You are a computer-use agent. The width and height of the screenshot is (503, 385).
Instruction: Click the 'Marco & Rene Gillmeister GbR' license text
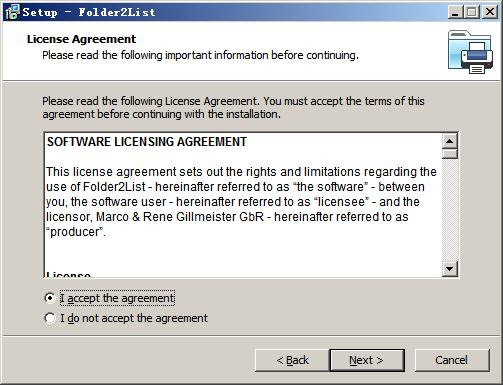click(180, 217)
